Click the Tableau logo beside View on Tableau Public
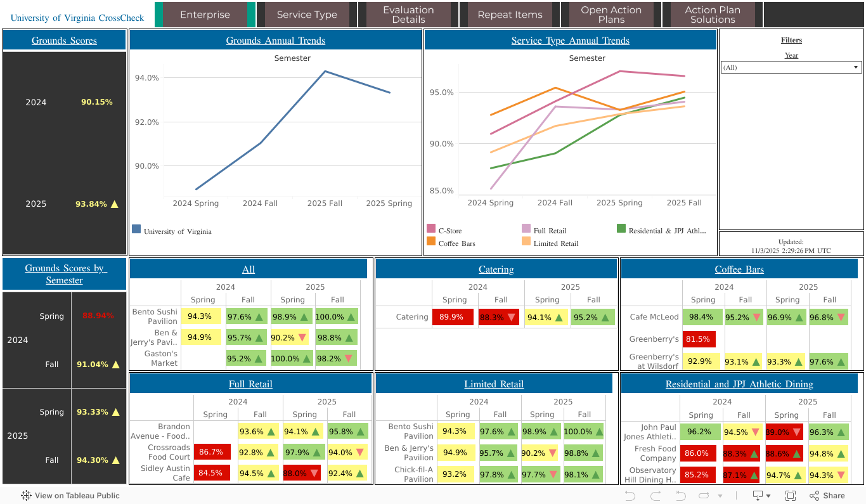 (27, 495)
